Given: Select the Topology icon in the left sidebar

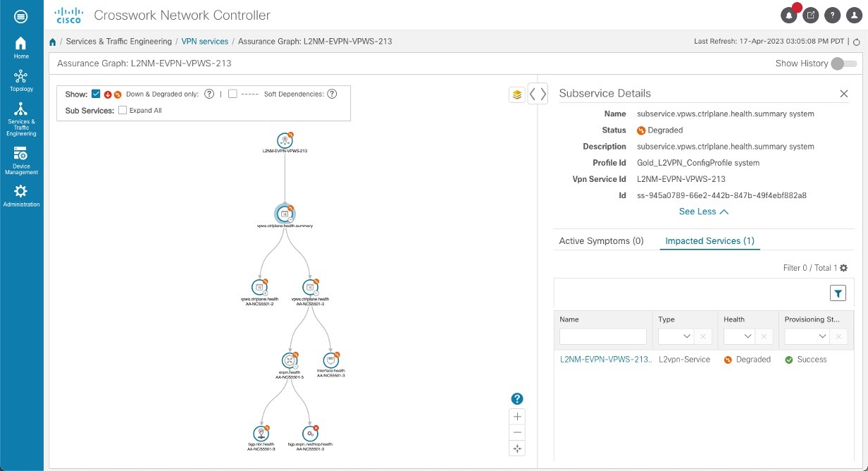Looking at the screenshot, I should pyautogui.click(x=21, y=78).
